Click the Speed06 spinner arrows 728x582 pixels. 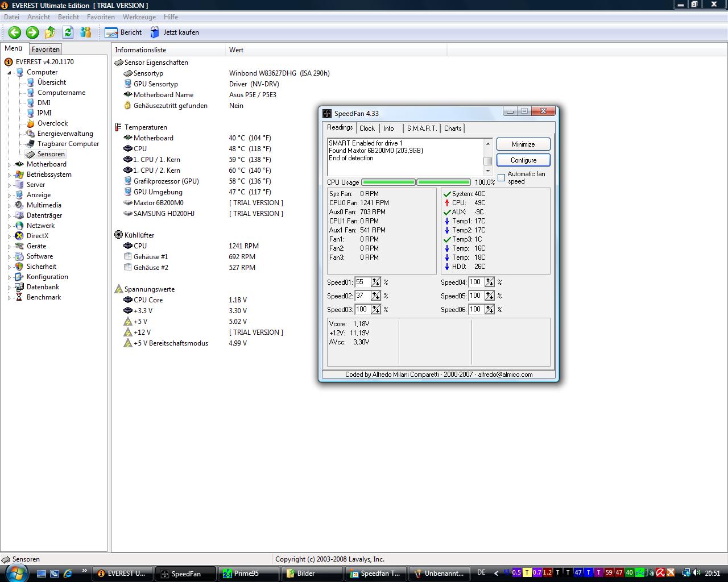490,309
